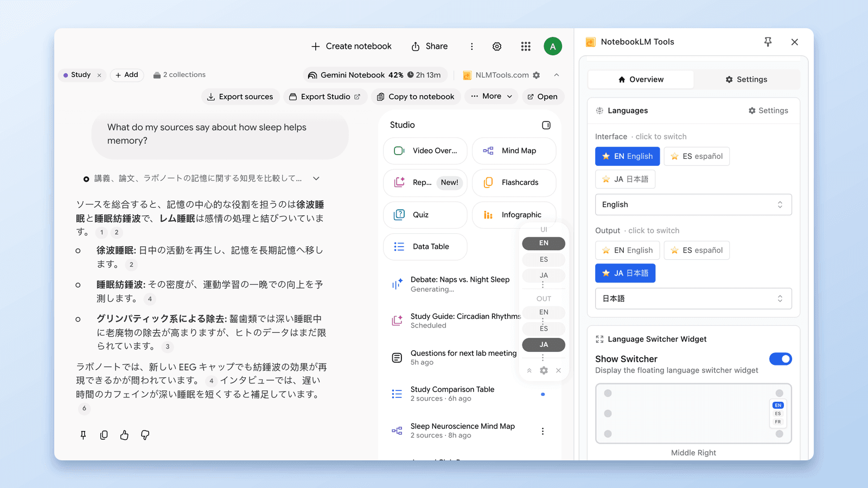Click the gear beside NLMTools.com
The width and height of the screenshot is (868, 488).
tap(537, 75)
